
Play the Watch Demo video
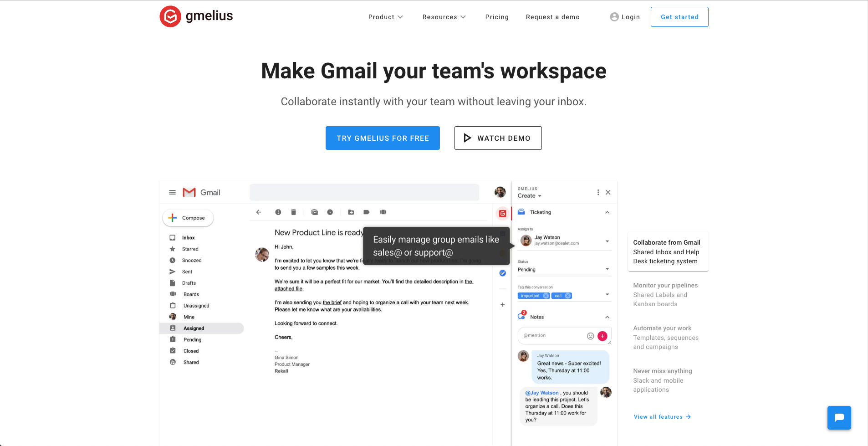[x=498, y=138]
